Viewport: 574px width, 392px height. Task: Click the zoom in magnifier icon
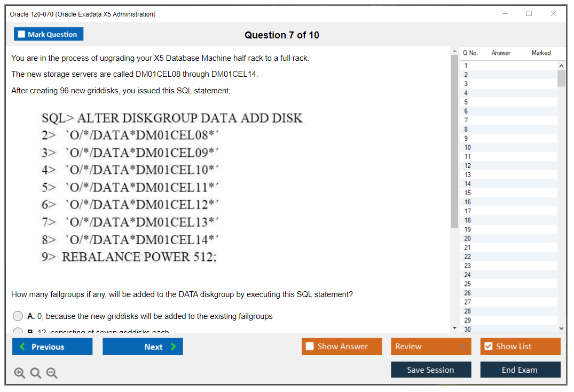coord(20,373)
